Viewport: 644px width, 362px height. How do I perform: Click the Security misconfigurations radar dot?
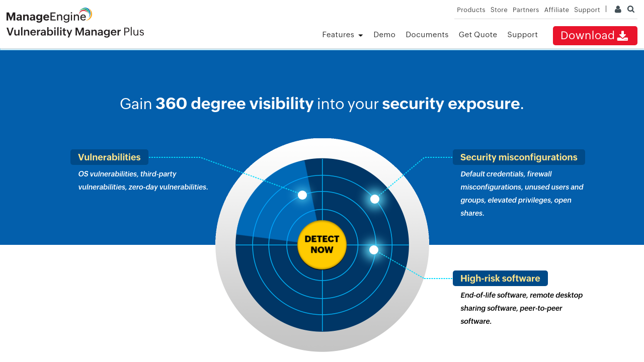pyautogui.click(x=375, y=199)
